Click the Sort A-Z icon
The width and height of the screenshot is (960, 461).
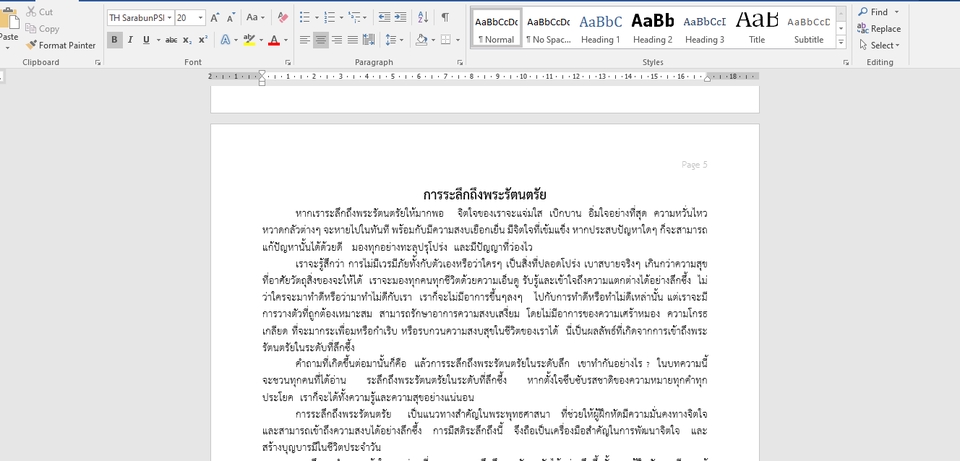[423, 17]
